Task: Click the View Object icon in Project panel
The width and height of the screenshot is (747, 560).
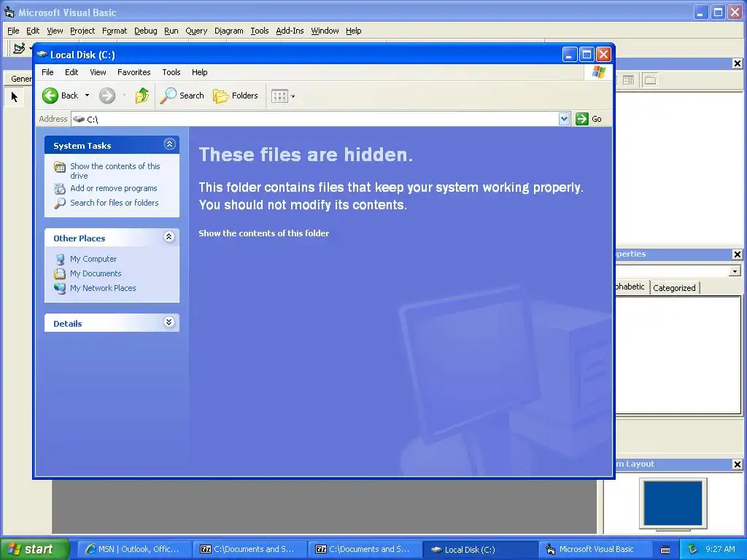Action: point(628,80)
